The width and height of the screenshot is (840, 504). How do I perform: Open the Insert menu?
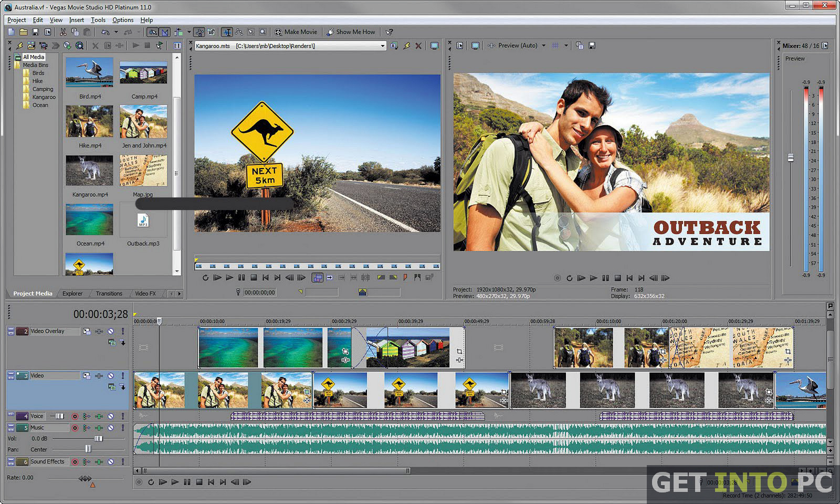point(77,20)
